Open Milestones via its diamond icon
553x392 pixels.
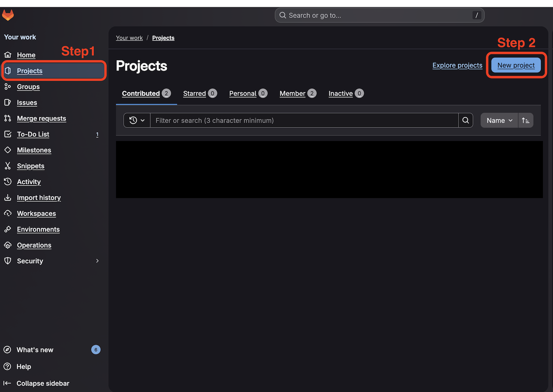coord(8,150)
